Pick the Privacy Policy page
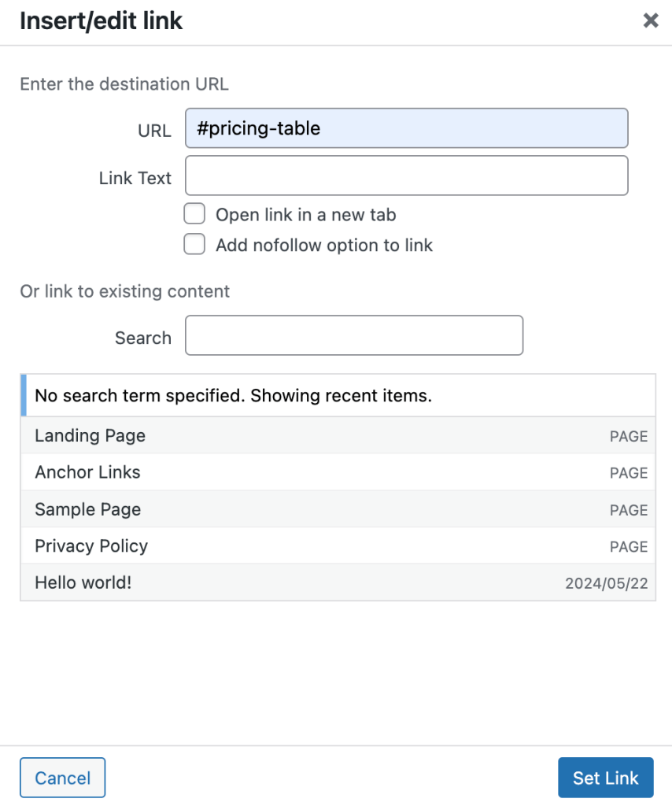 (91, 545)
